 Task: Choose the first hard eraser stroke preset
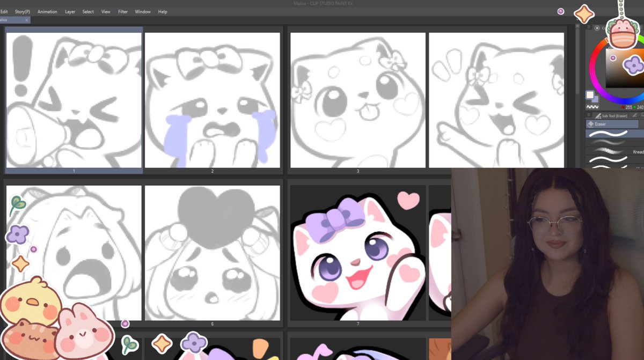(x=614, y=133)
